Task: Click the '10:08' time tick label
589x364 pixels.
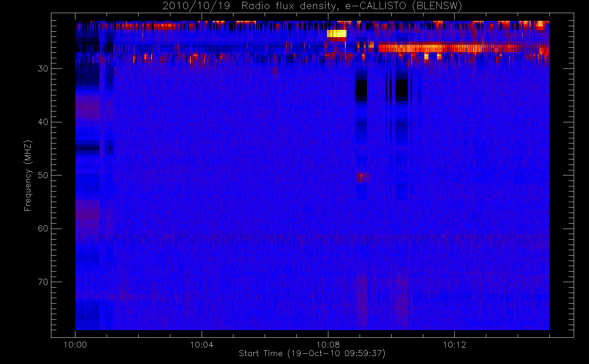Action: pos(328,345)
